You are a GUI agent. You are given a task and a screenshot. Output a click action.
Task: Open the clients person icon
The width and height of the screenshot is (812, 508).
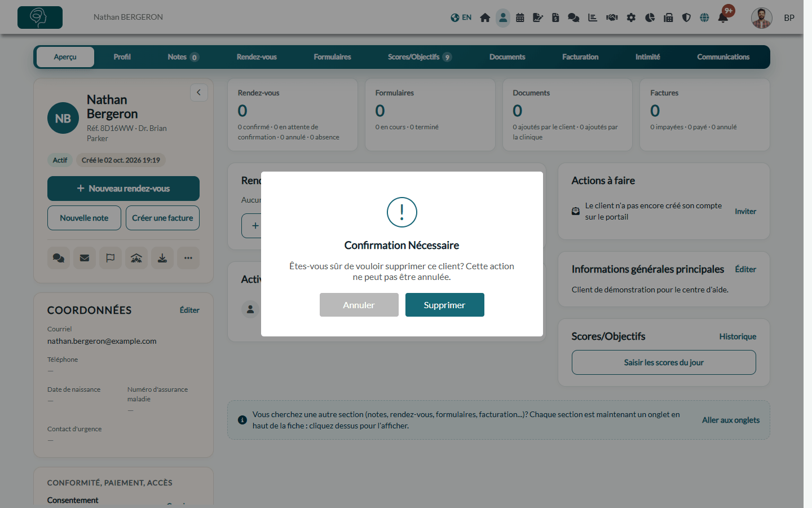tap(503, 17)
